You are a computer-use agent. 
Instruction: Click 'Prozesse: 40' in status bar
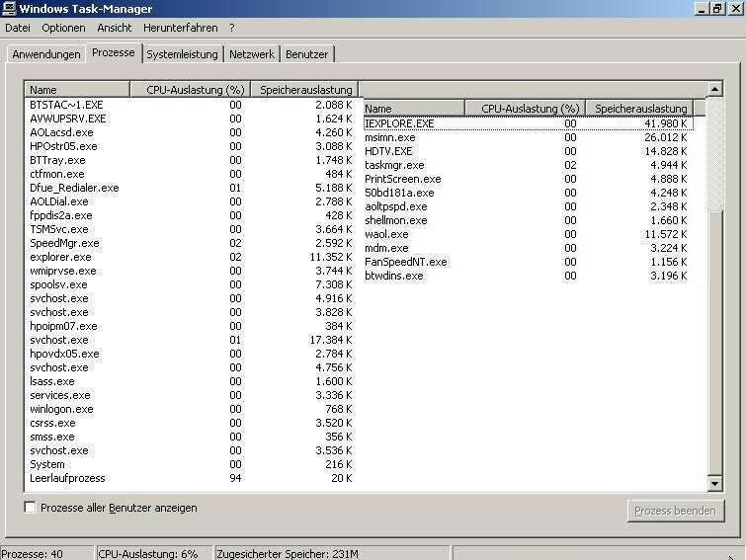(46, 553)
